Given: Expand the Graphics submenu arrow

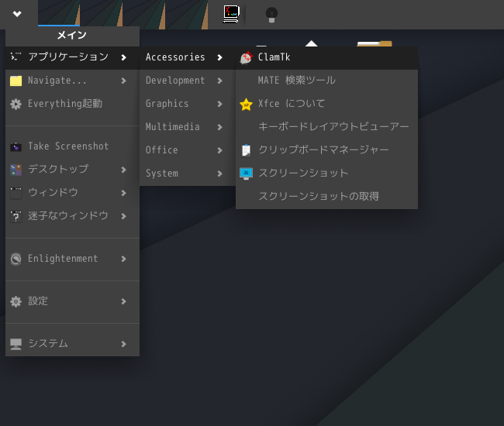Looking at the screenshot, I should pyautogui.click(x=220, y=104).
